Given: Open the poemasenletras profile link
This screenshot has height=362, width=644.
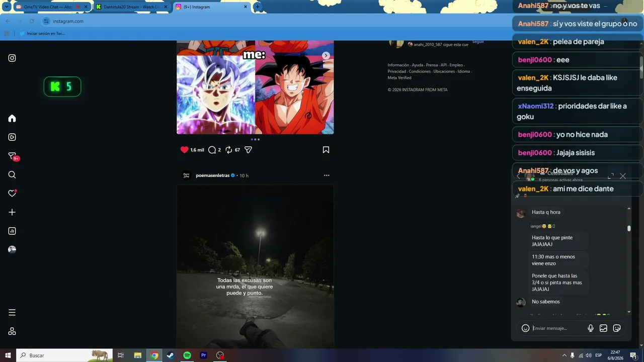Looking at the screenshot, I should click(213, 175).
